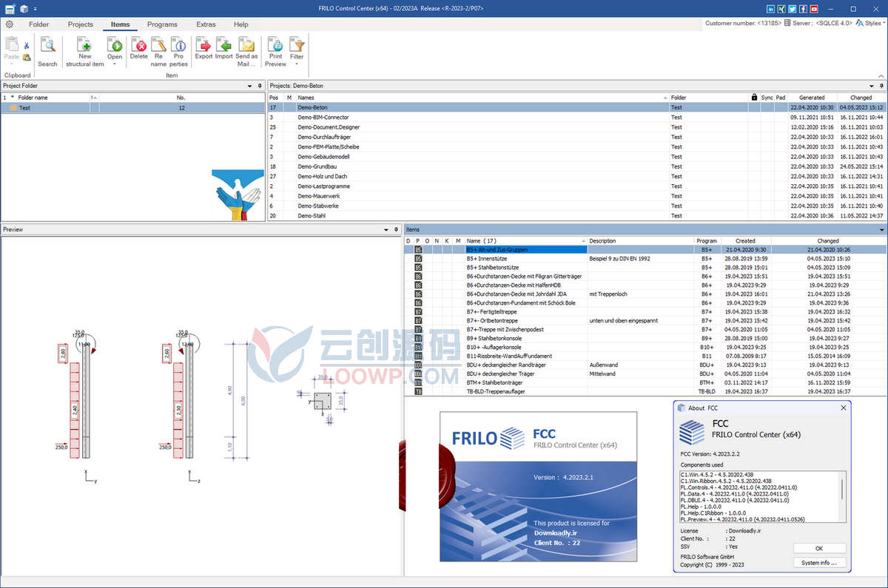Click the Copy clipboard icon
This screenshot has height=588, width=888.
tap(27, 57)
